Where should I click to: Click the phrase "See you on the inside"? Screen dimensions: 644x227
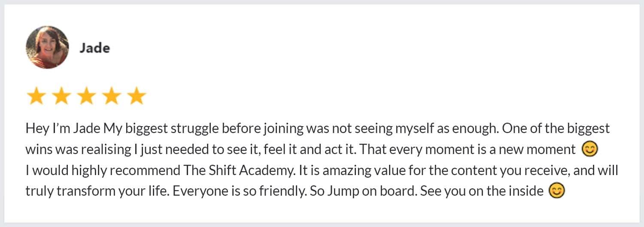coord(482,191)
